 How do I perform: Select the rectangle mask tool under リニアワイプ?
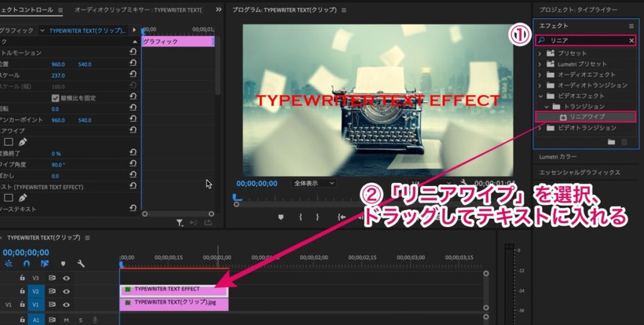(x=9, y=142)
